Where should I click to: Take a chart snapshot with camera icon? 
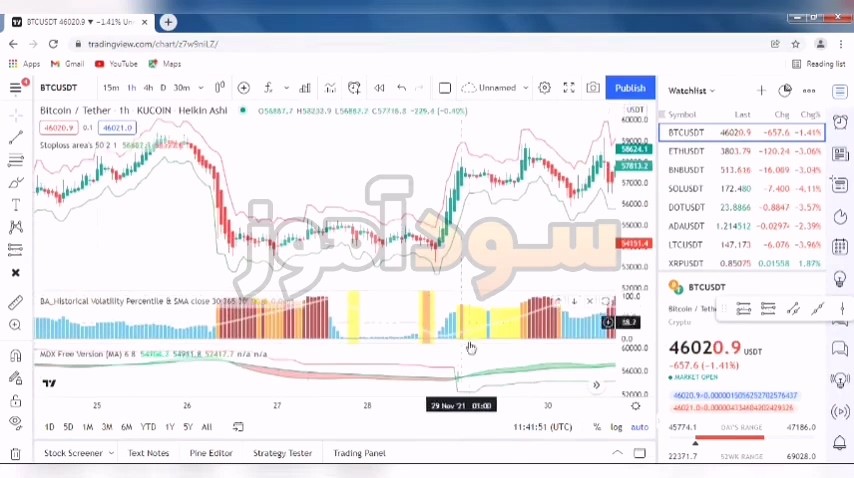click(593, 88)
